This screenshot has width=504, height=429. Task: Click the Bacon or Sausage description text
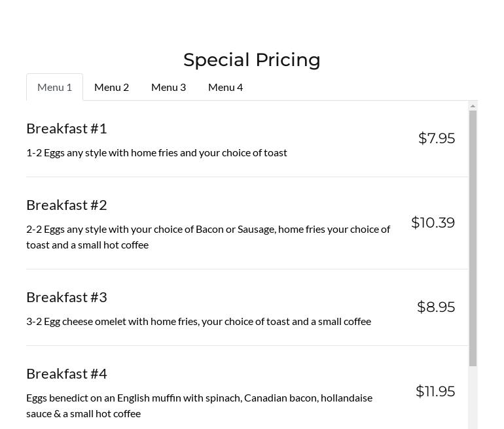click(208, 237)
